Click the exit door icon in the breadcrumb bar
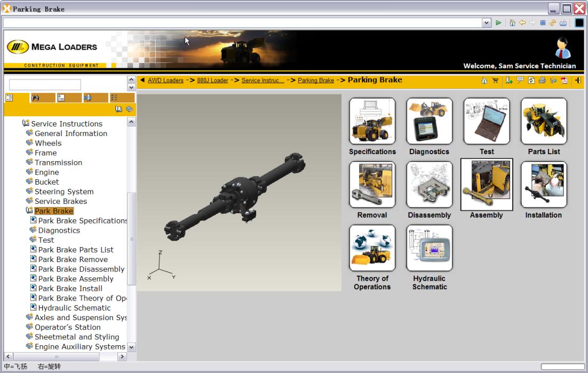Image resolution: width=588 pixels, height=373 pixels. 578,81
